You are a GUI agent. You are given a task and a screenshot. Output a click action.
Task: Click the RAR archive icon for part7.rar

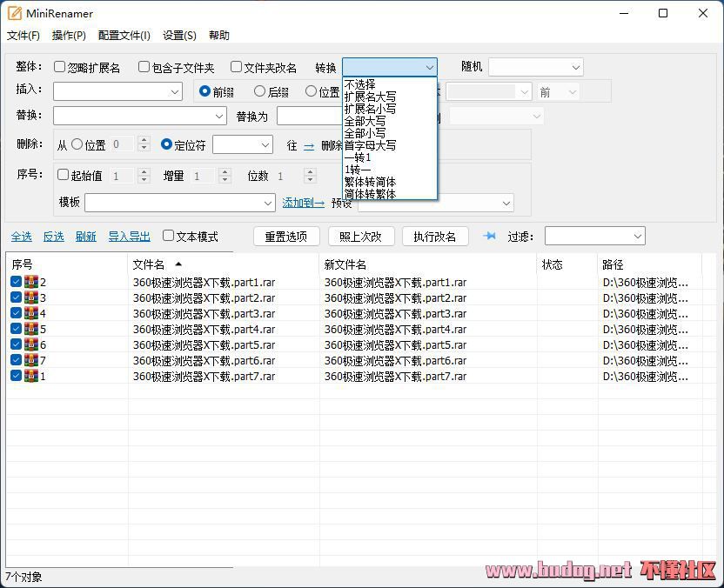click(31, 376)
